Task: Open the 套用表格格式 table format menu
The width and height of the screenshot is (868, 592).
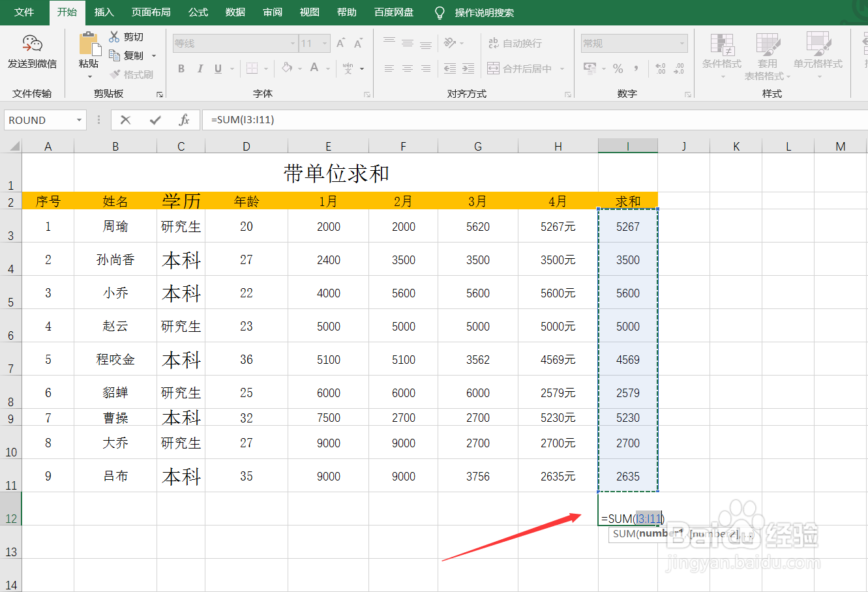Action: tap(768, 55)
